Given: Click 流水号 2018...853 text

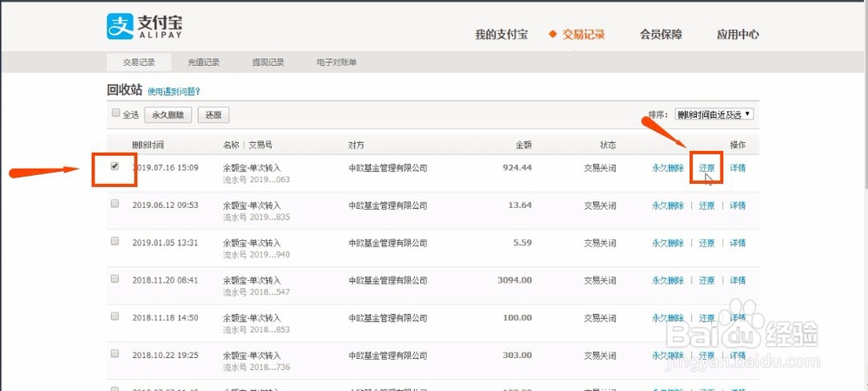Looking at the screenshot, I should pyautogui.click(x=256, y=329).
